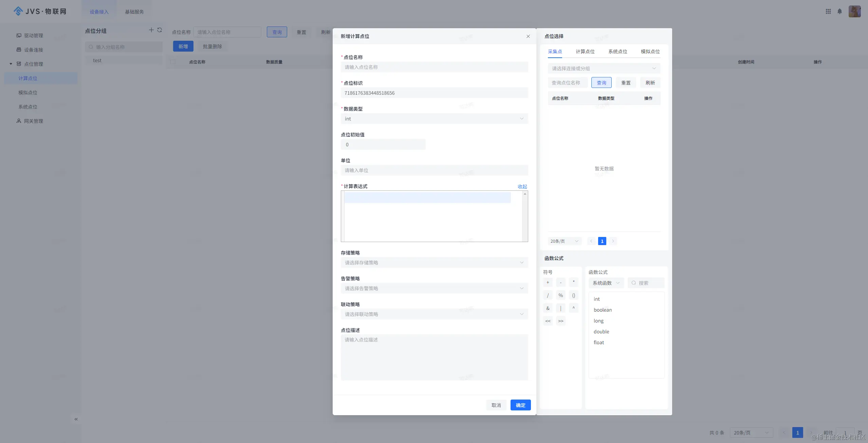Screen dimensions: 868x443
Task: Click the refresh groups icon
Action: [160, 30]
